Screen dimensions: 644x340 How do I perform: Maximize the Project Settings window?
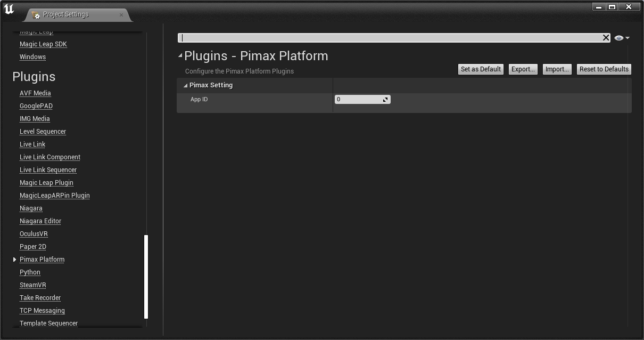coord(612,7)
